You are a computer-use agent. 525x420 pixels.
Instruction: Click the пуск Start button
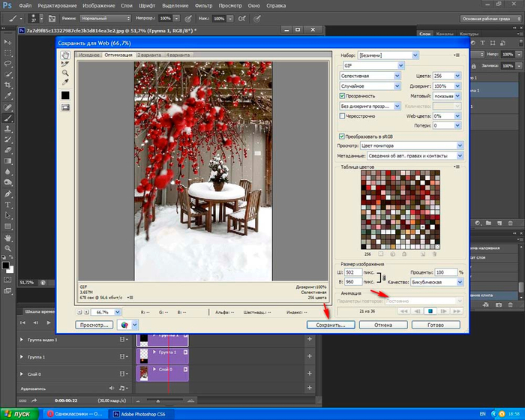click(19, 414)
